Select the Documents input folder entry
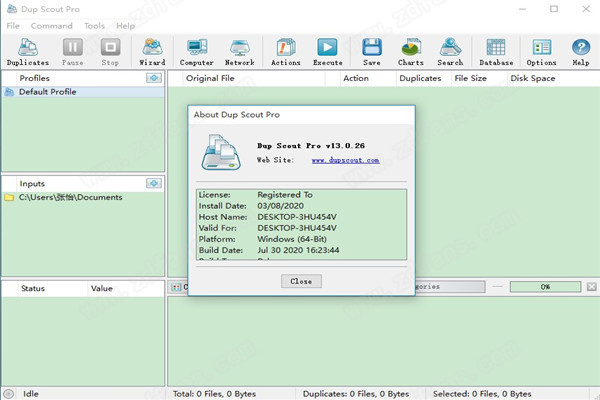Image resolution: width=600 pixels, height=400 pixels. click(69, 197)
